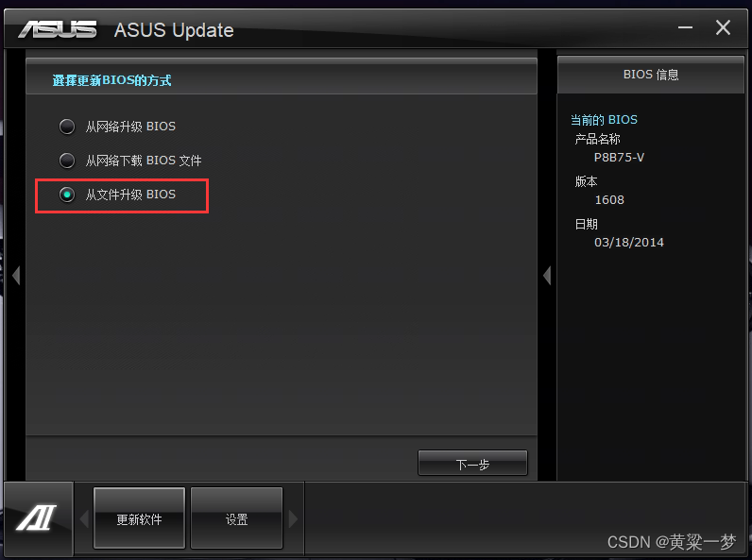
Task: Click the BIOS 信息 panel header
Action: (x=651, y=75)
